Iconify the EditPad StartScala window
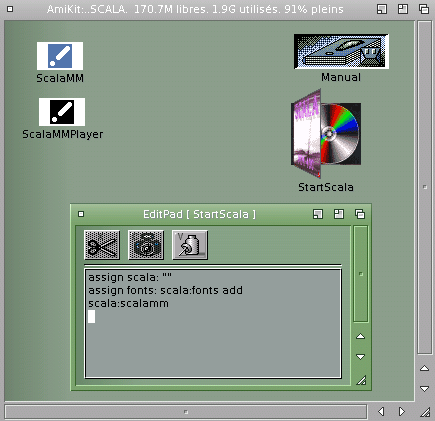The height and width of the screenshot is (421, 435). (x=318, y=214)
